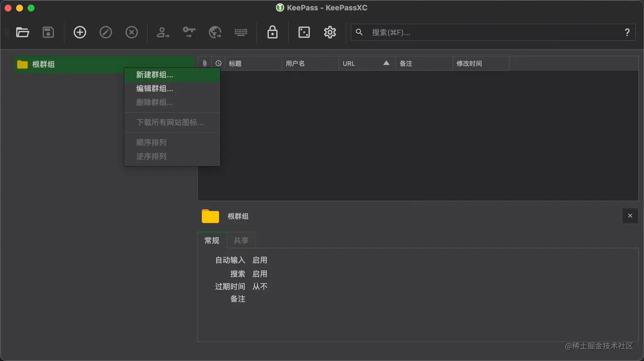
Task: Toggle URL sort direction arrow
Action: 386,63
